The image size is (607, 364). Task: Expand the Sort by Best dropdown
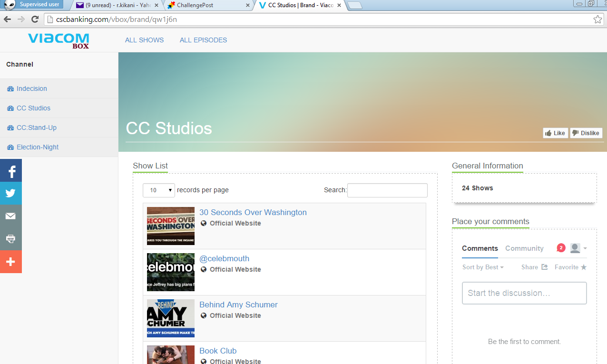click(483, 267)
